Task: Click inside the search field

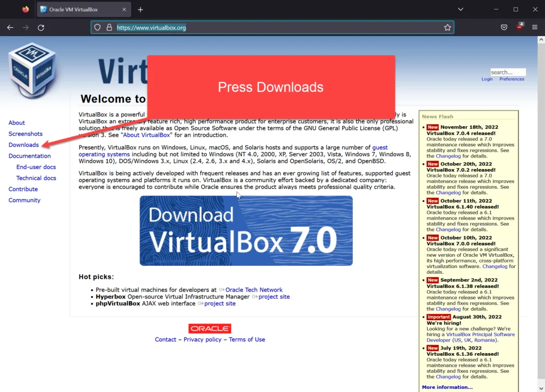Action: pyautogui.click(x=507, y=72)
